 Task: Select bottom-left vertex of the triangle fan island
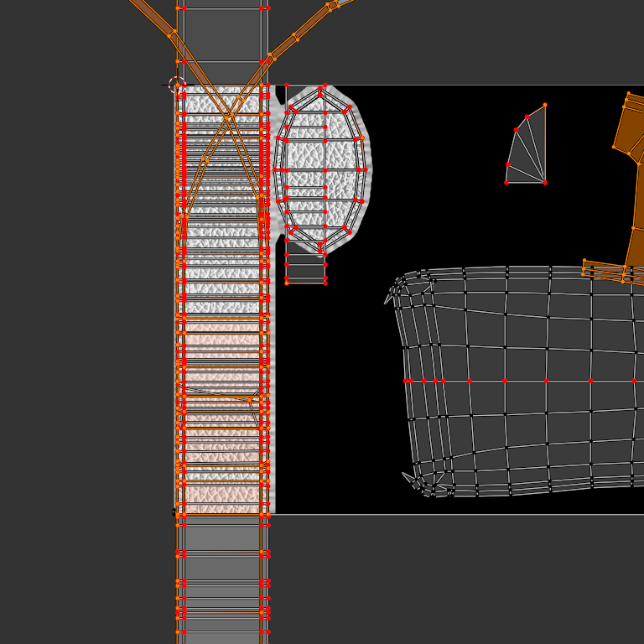point(506,182)
